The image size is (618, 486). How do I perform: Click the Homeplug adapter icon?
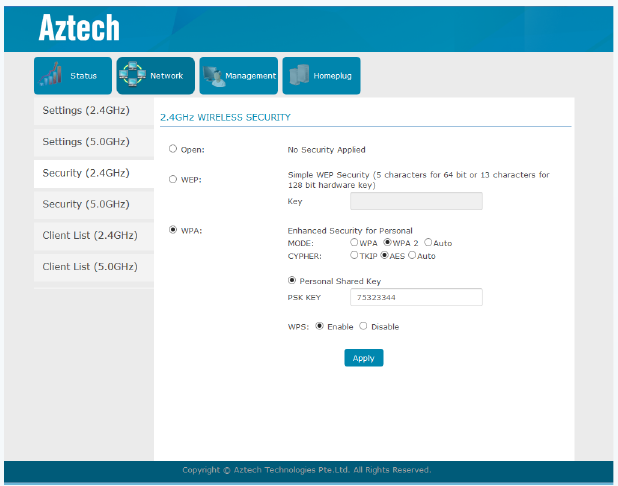(x=299, y=74)
